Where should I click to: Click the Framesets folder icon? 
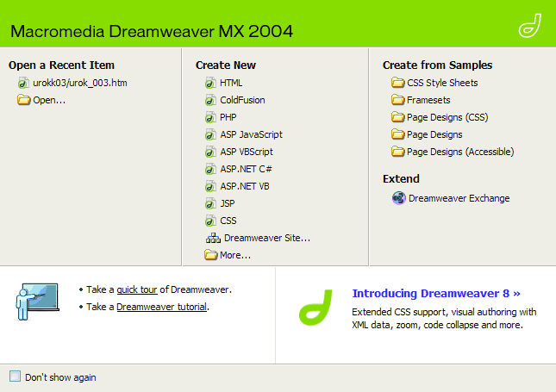398,100
